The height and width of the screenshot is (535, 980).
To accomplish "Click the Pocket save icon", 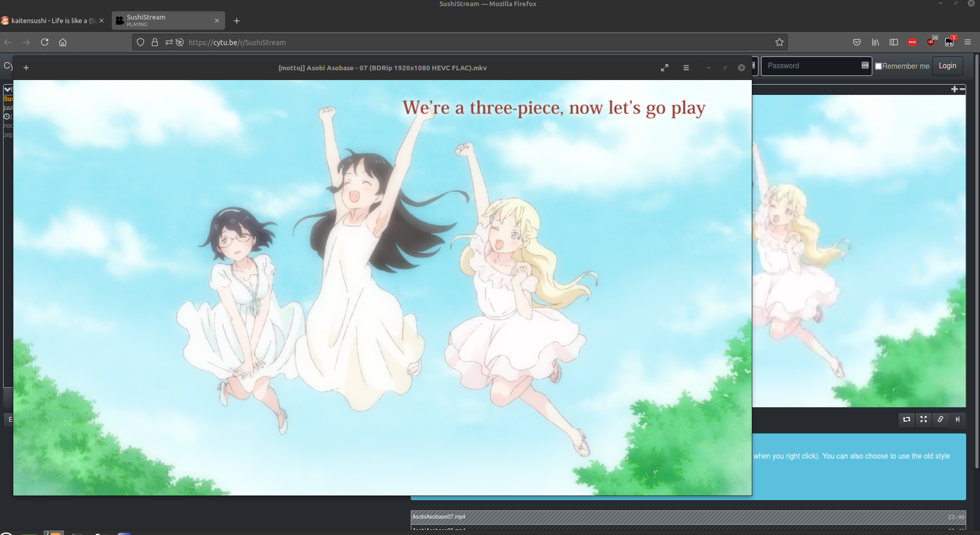I will [x=857, y=42].
